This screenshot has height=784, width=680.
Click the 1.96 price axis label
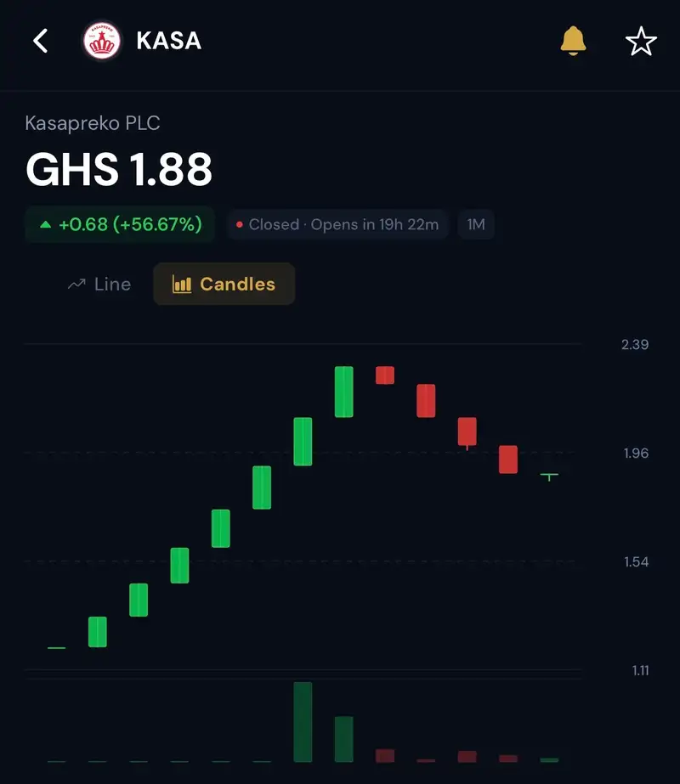pos(636,454)
